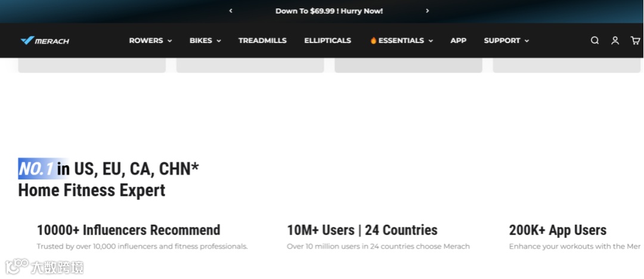Click the highlighted "NO.1" text

coord(36,169)
